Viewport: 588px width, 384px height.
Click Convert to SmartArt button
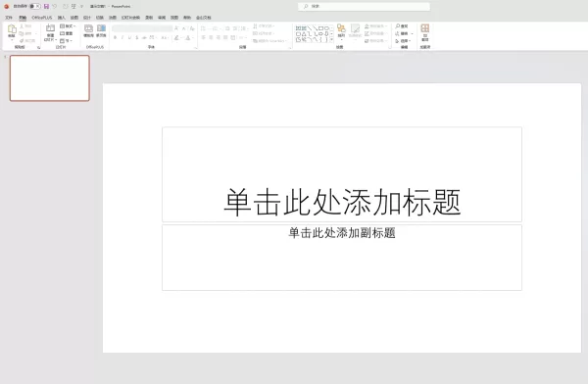coord(270,41)
